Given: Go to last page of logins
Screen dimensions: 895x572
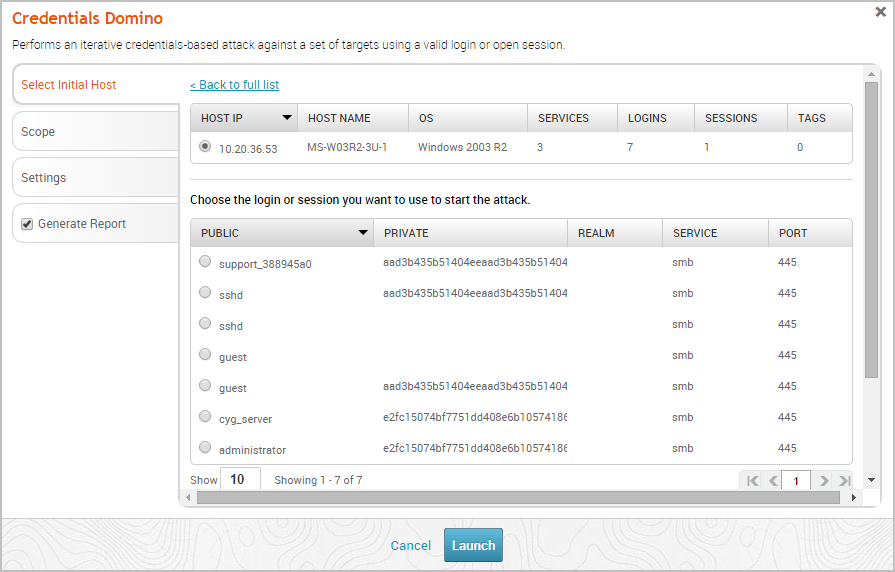Looking at the screenshot, I should (844, 481).
